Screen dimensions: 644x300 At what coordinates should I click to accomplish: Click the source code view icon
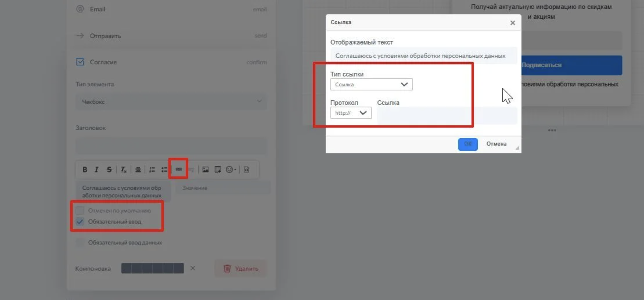point(246,169)
